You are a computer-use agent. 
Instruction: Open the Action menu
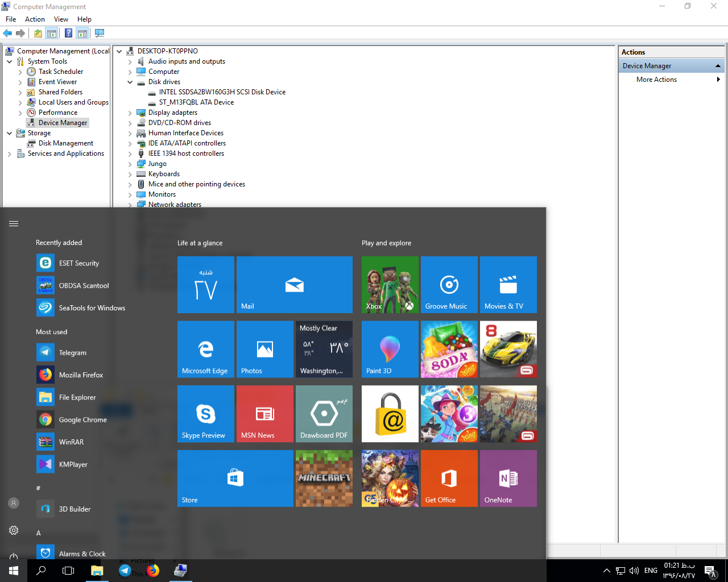(35, 19)
